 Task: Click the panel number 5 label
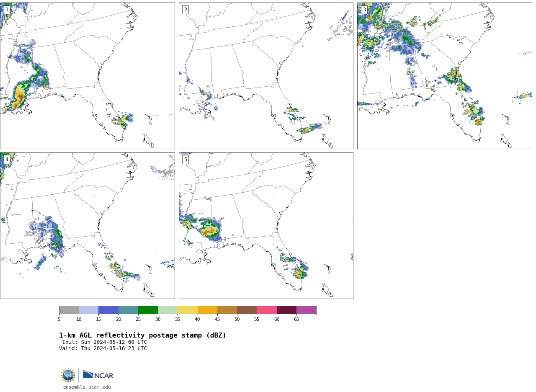coord(186,160)
